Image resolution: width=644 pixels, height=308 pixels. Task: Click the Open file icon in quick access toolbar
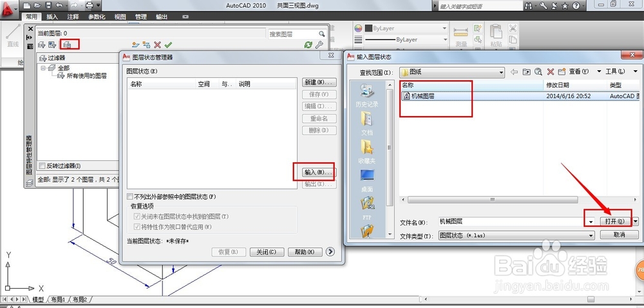coord(38,6)
